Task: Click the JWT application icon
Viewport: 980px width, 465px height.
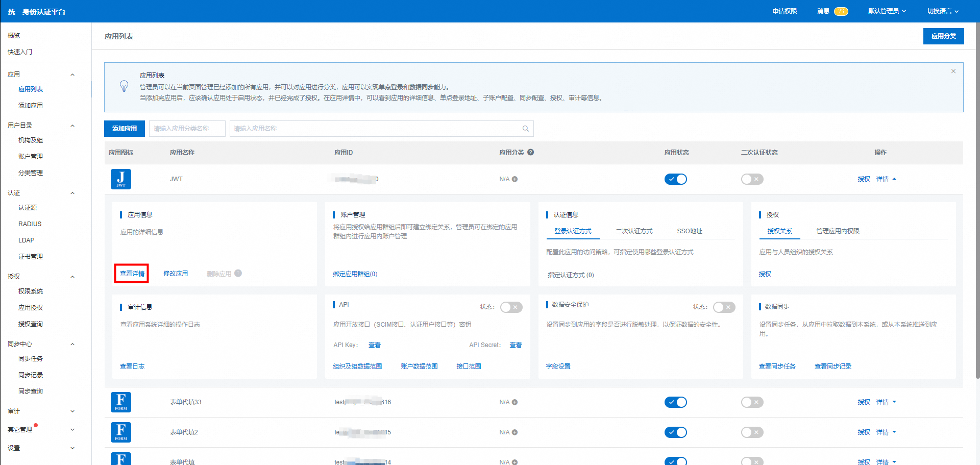Action: click(x=121, y=179)
